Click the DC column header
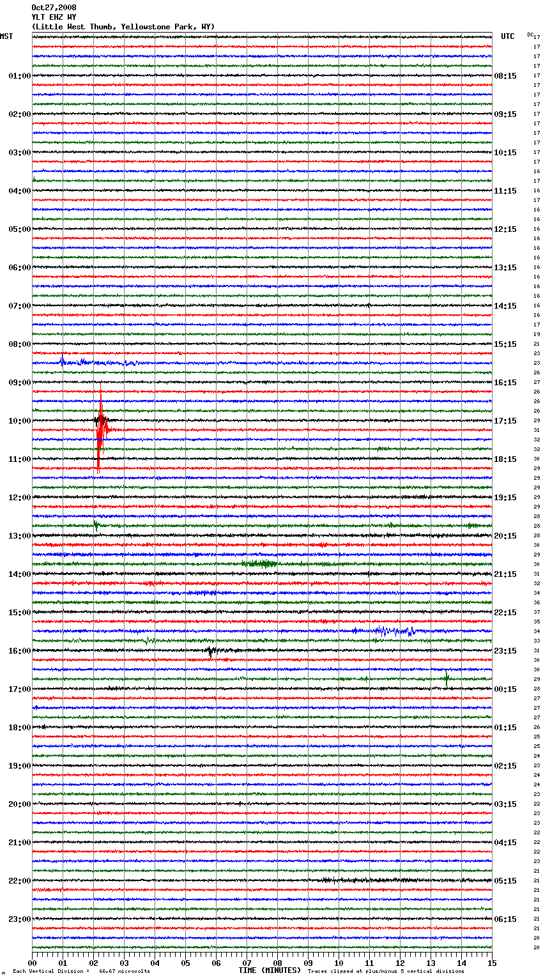 click(530, 34)
